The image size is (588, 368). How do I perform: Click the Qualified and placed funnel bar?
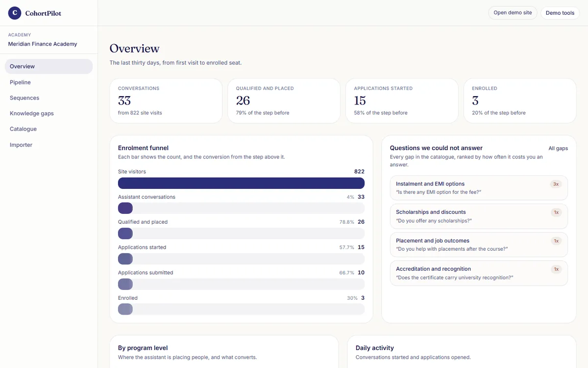coord(241,234)
